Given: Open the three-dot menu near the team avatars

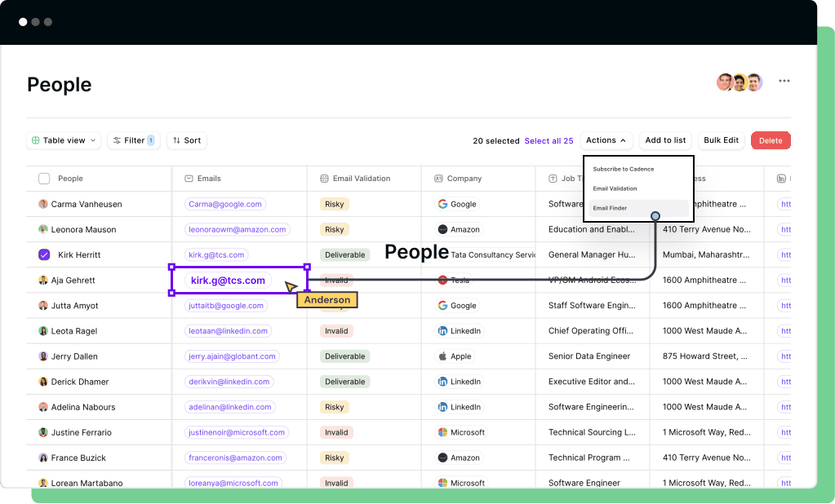Looking at the screenshot, I should tap(784, 81).
